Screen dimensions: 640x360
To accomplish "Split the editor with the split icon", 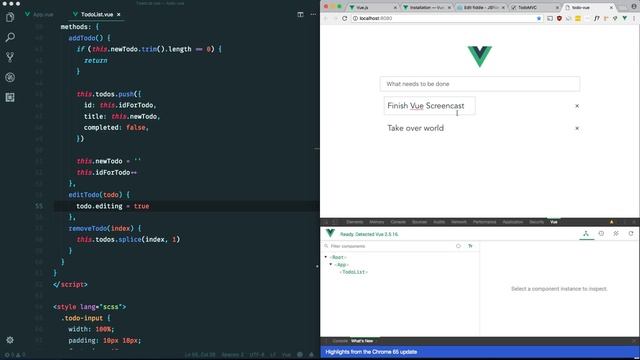I will click(x=300, y=14).
